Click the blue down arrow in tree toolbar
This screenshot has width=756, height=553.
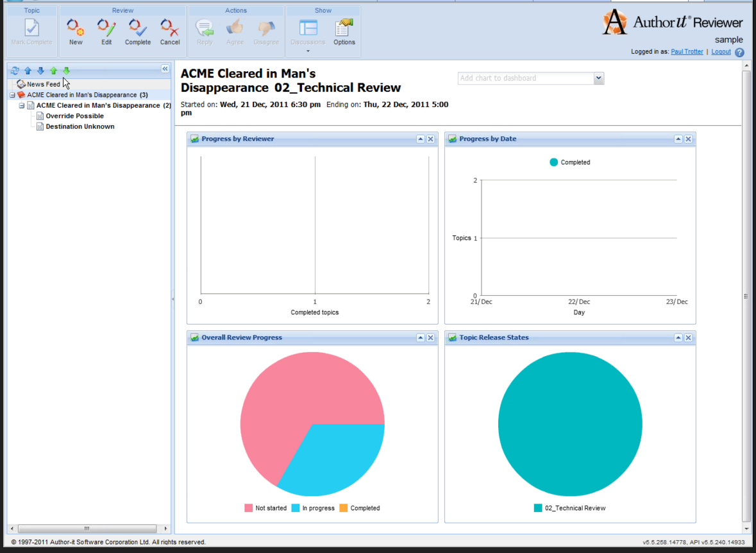point(40,71)
